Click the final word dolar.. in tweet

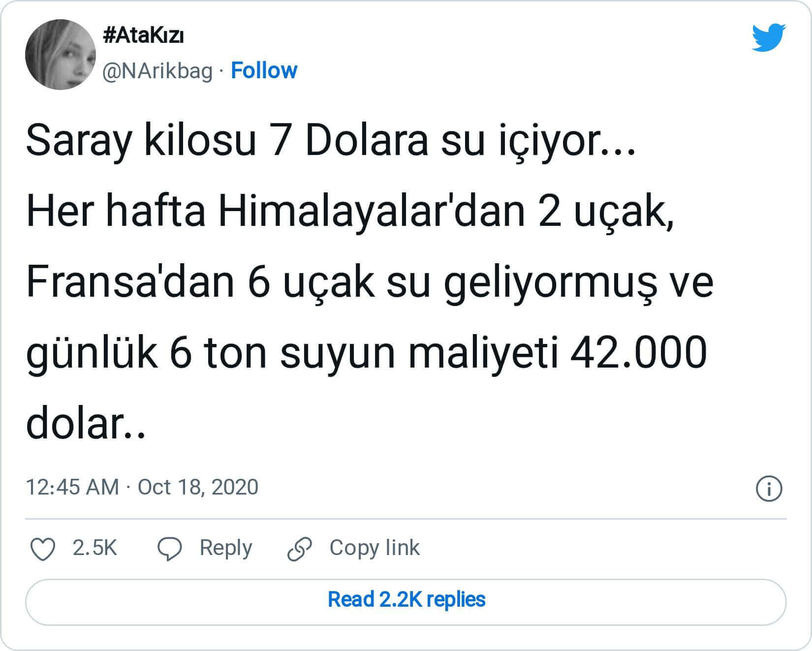(x=86, y=423)
